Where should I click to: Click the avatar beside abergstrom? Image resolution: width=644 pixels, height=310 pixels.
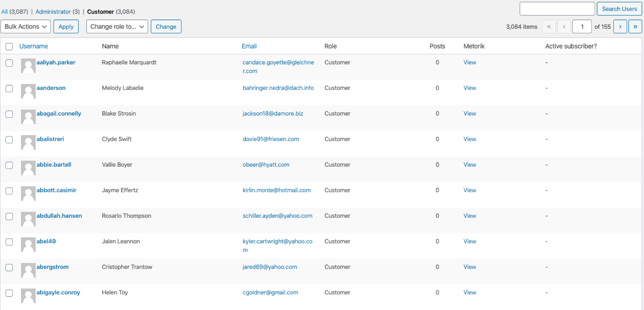[x=28, y=270]
